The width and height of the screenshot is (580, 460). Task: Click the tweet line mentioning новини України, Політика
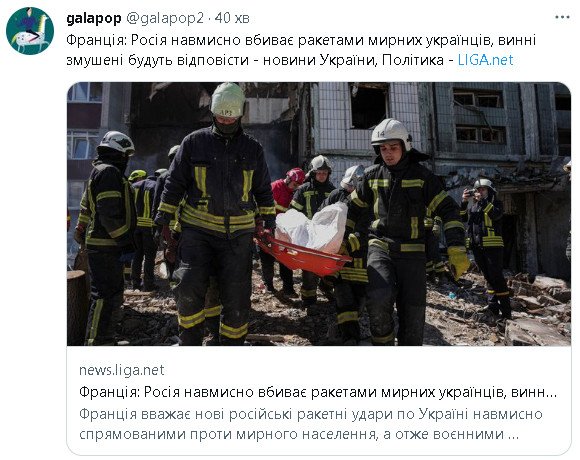[290, 60]
